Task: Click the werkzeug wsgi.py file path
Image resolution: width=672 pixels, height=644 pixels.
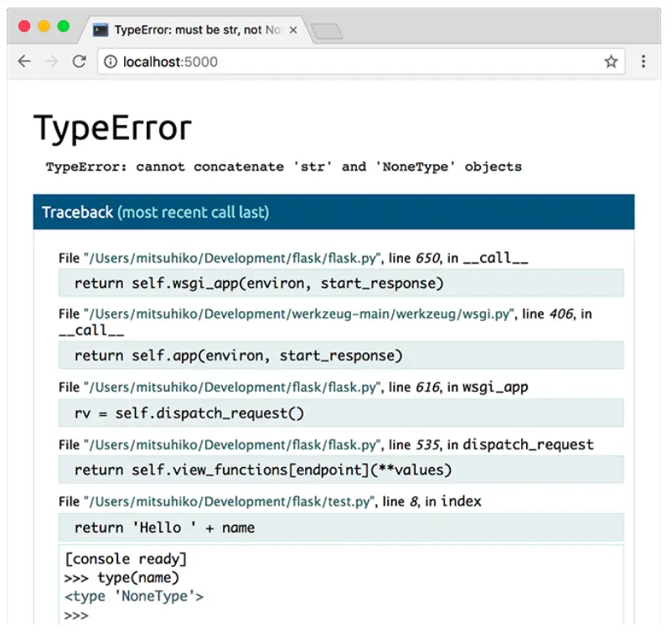Action: (x=299, y=314)
